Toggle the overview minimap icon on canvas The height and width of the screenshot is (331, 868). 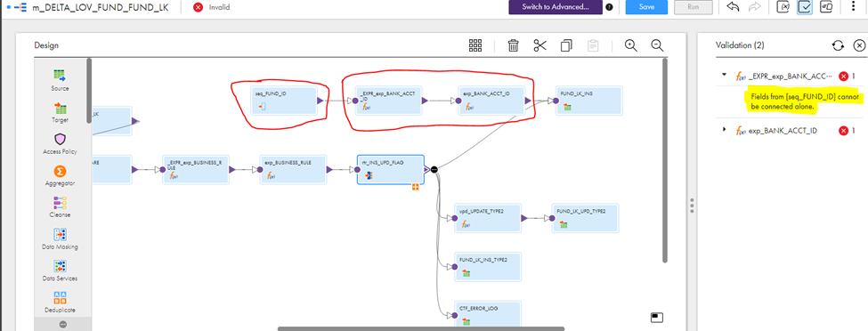pos(657,317)
